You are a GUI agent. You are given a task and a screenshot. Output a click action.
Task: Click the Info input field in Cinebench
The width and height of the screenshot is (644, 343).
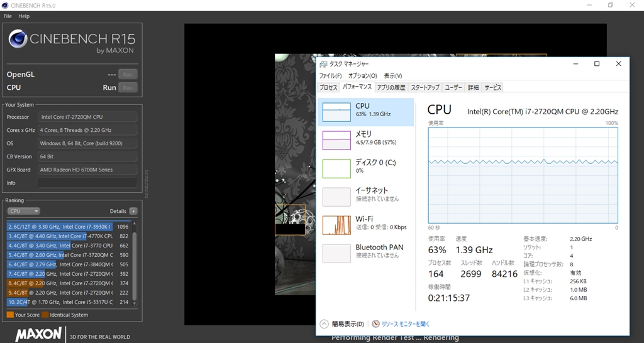(87, 183)
